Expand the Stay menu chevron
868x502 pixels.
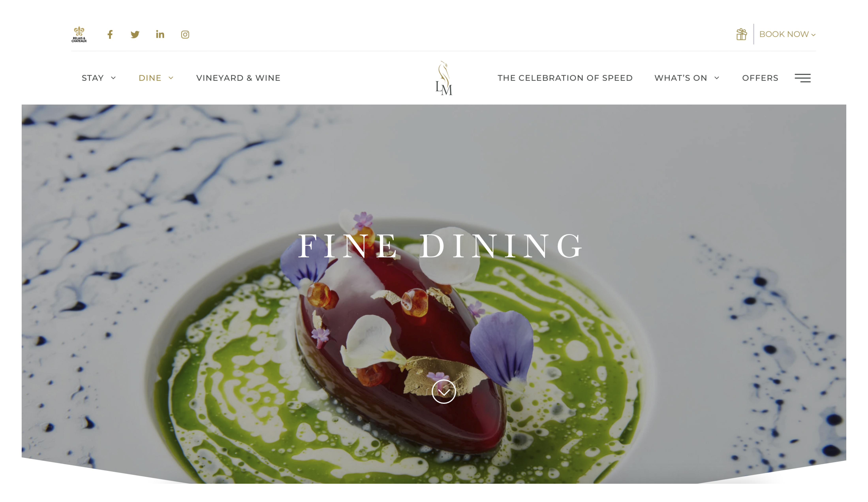pyautogui.click(x=113, y=78)
